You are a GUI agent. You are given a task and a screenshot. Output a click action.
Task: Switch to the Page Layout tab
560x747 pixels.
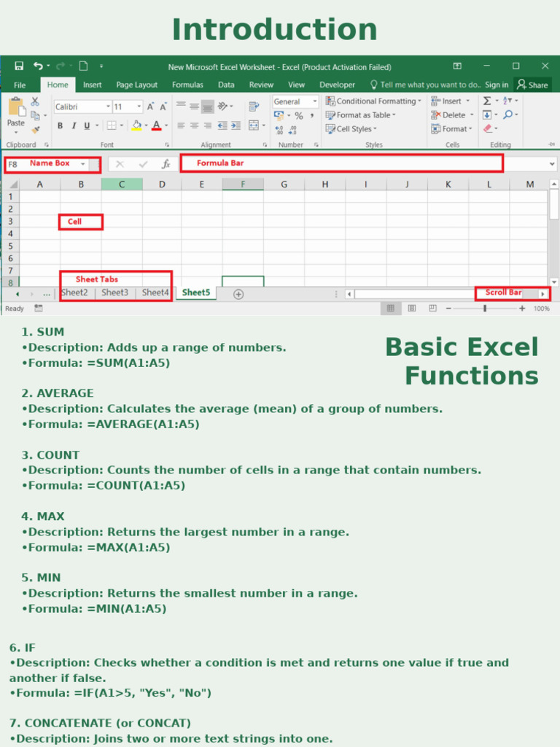pos(136,85)
